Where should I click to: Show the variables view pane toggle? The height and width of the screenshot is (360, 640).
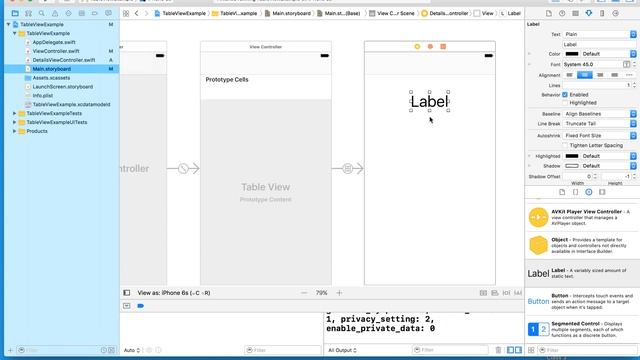click(511, 350)
